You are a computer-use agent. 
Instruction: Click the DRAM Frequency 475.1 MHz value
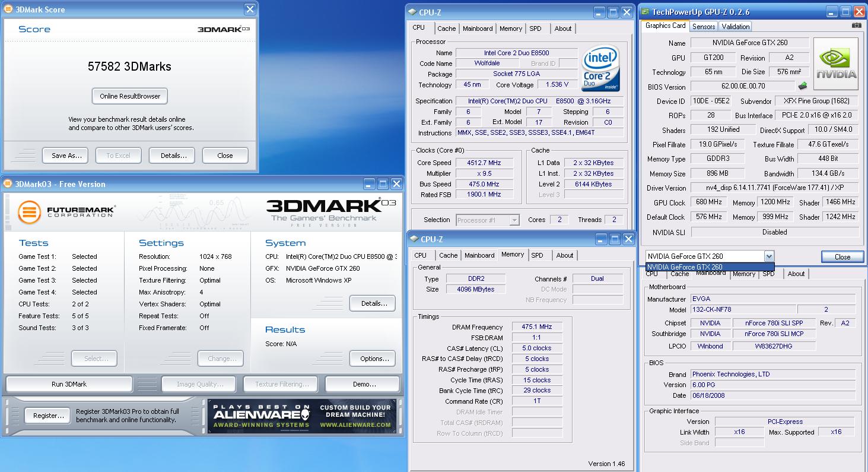pyautogui.click(x=536, y=327)
